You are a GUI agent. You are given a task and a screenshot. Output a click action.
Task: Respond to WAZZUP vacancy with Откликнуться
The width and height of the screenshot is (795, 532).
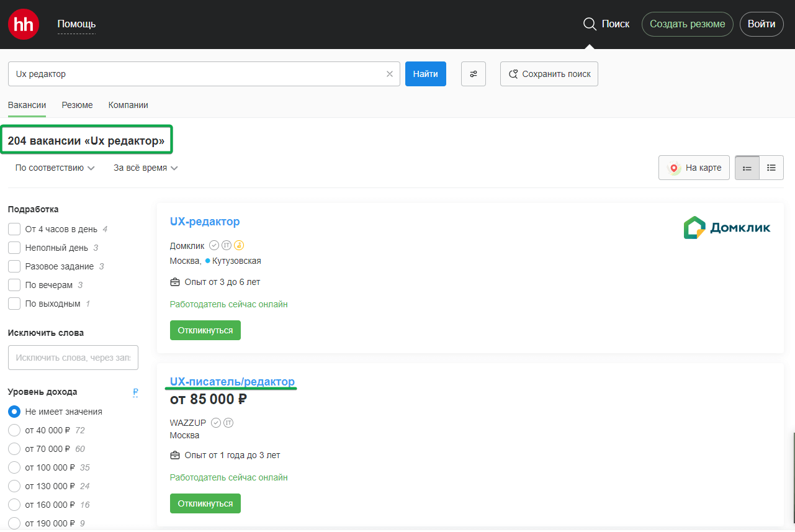(x=205, y=503)
